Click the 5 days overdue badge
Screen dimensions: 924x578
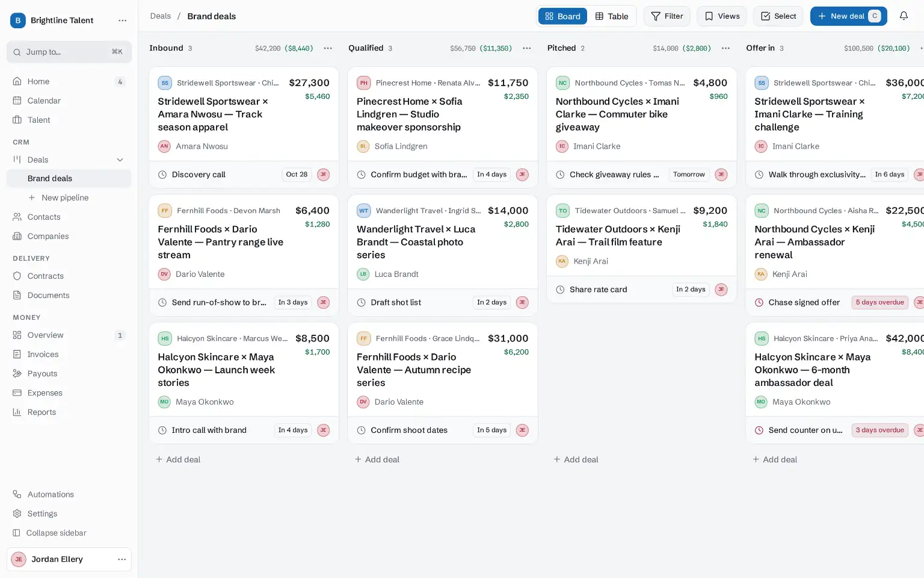[879, 302]
